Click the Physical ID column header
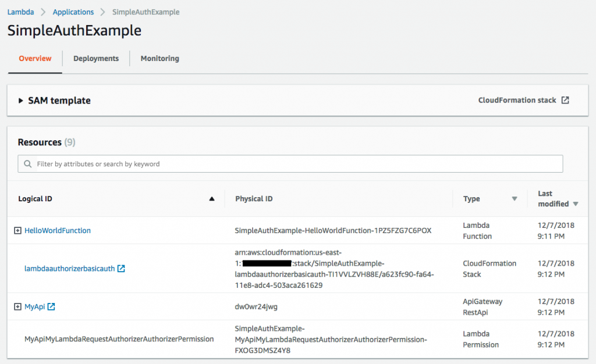This screenshot has width=596, height=364. (254, 198)
